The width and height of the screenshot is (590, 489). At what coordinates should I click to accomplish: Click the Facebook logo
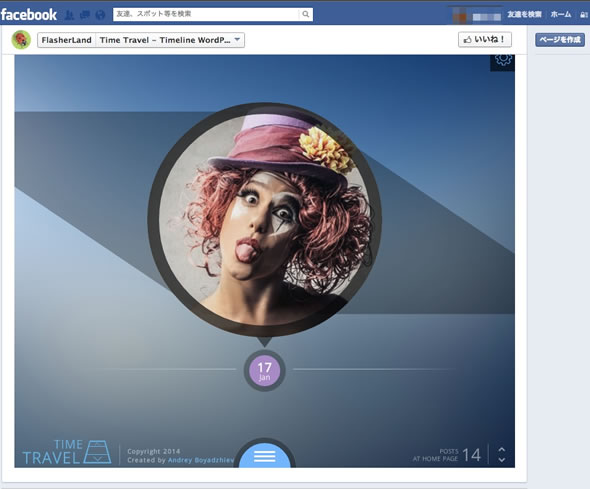pyautogui.click(x=29, y=15)
